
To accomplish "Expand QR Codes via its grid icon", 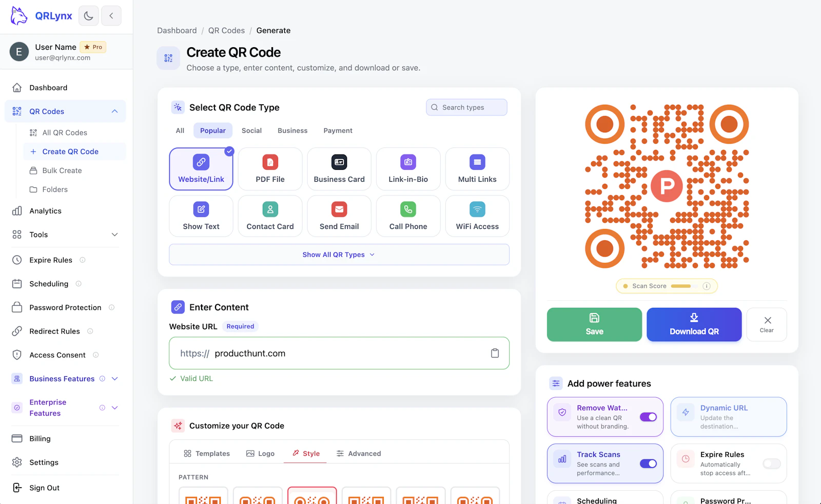I will click(x=17, y=111).
